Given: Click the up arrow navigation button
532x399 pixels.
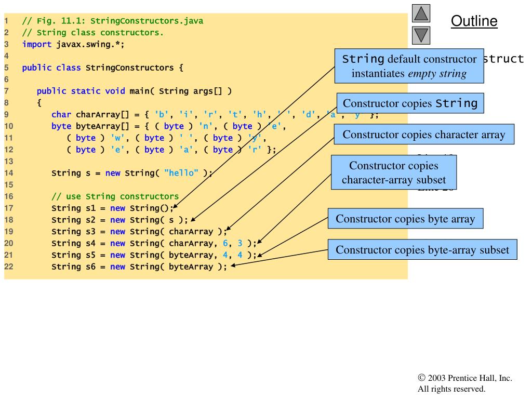Looking at the screenshot, I should pyautogui.click(x=421, y=13).
